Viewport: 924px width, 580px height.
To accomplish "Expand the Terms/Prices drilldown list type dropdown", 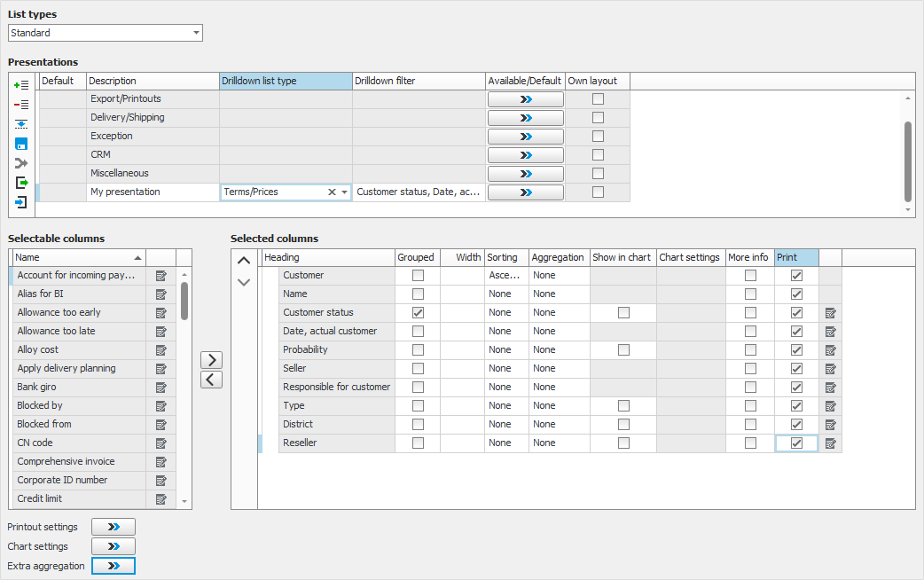I will pos(345,192).
